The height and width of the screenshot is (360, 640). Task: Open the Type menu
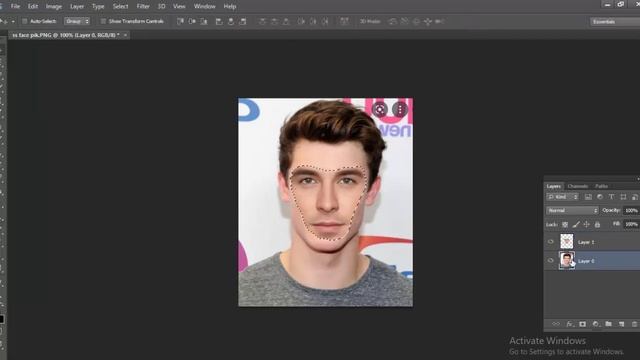[x=98, y=7]
